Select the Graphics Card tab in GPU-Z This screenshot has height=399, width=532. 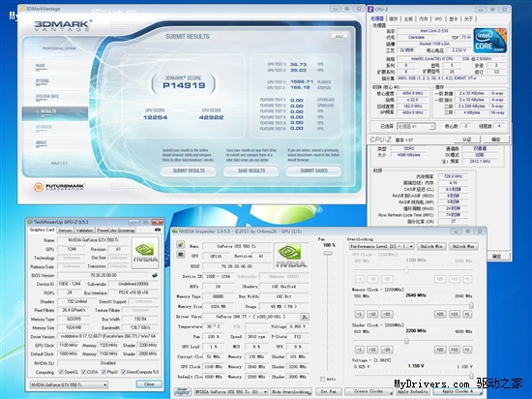pyautogui.click(x=42, y=230)
